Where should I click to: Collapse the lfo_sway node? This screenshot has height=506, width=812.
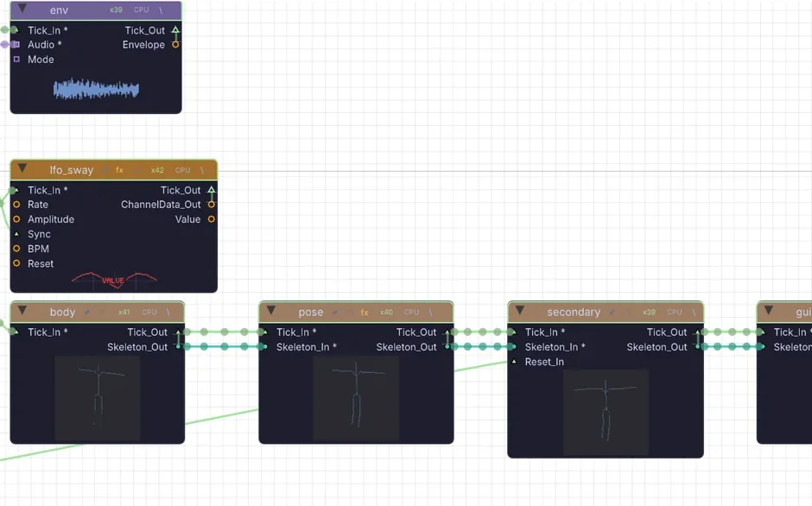coord(22,168)
